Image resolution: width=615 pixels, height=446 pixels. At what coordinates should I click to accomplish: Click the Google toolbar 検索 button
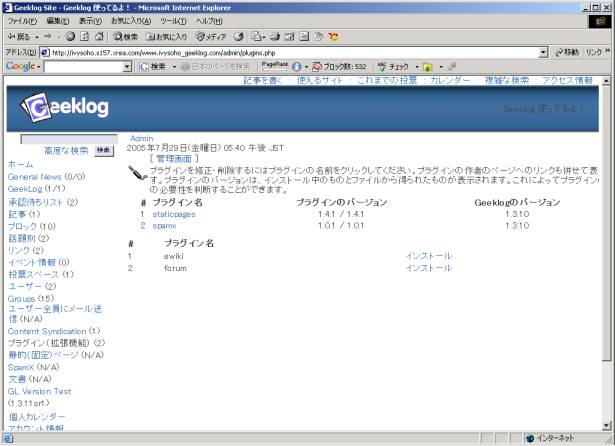[x=153, y=67]
